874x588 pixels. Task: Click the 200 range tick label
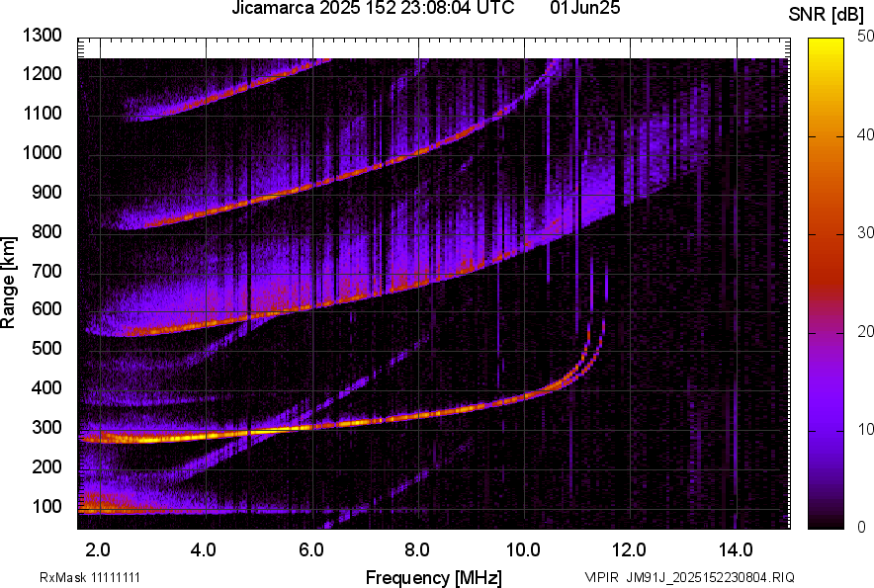(46, 466)
